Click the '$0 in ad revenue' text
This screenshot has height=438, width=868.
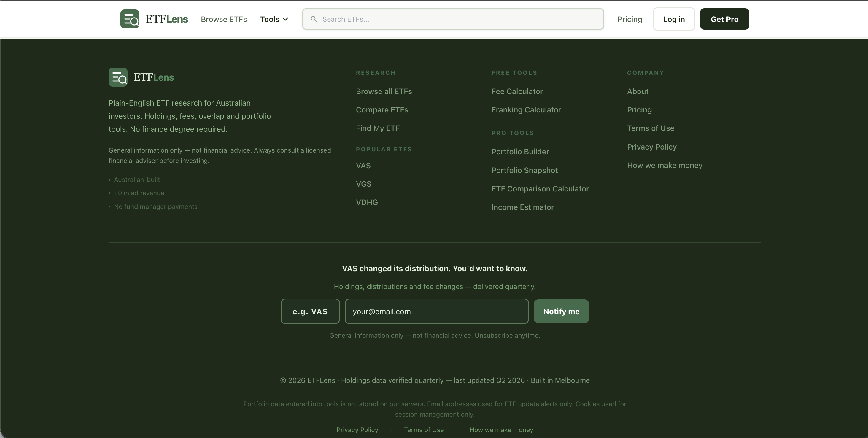tap(139, 193)
